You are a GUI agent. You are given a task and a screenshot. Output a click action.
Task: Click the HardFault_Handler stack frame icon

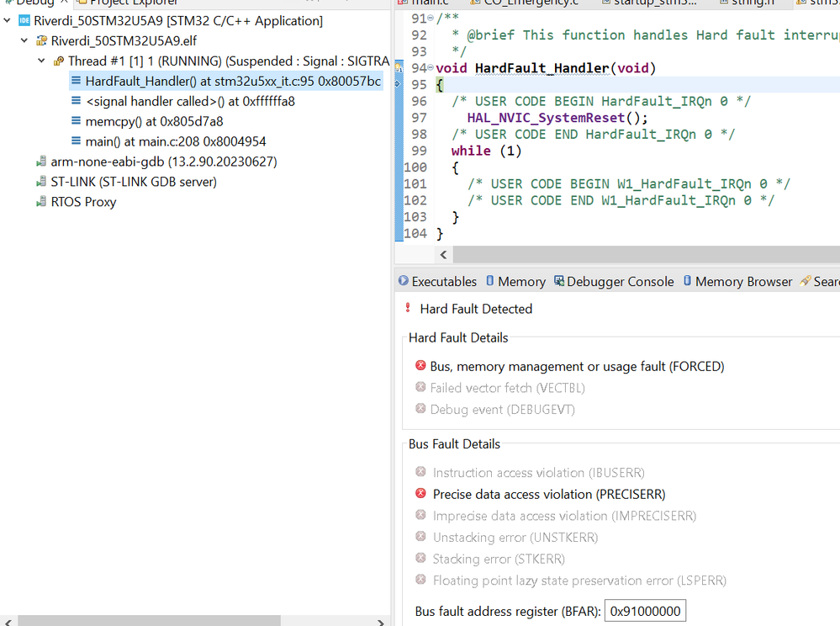click(x=76, y=81)
